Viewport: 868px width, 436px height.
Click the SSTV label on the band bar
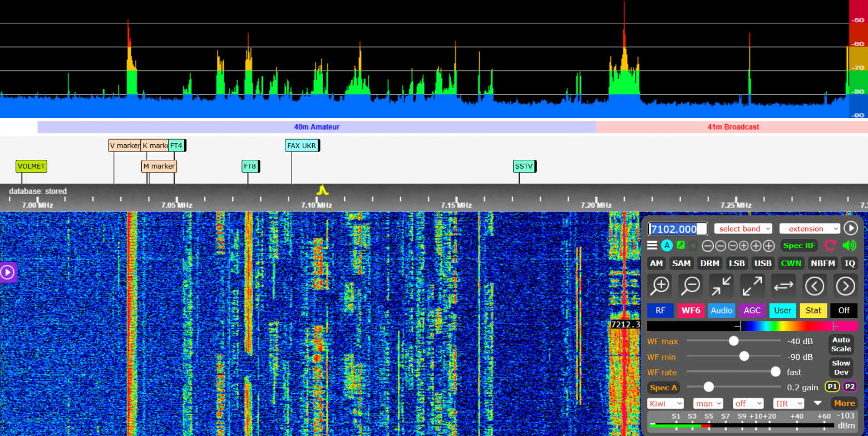pos(524,166)
